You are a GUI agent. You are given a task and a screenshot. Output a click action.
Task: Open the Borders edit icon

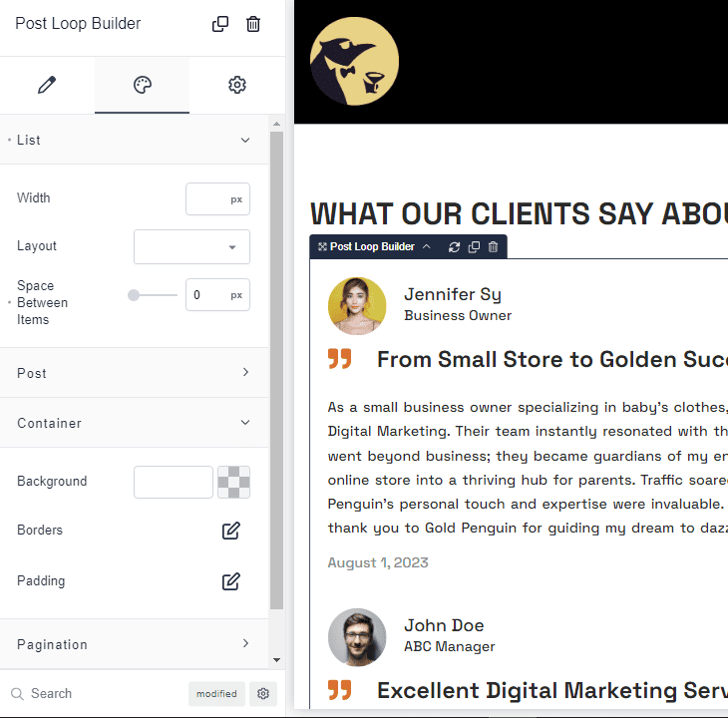pos(230,531)
